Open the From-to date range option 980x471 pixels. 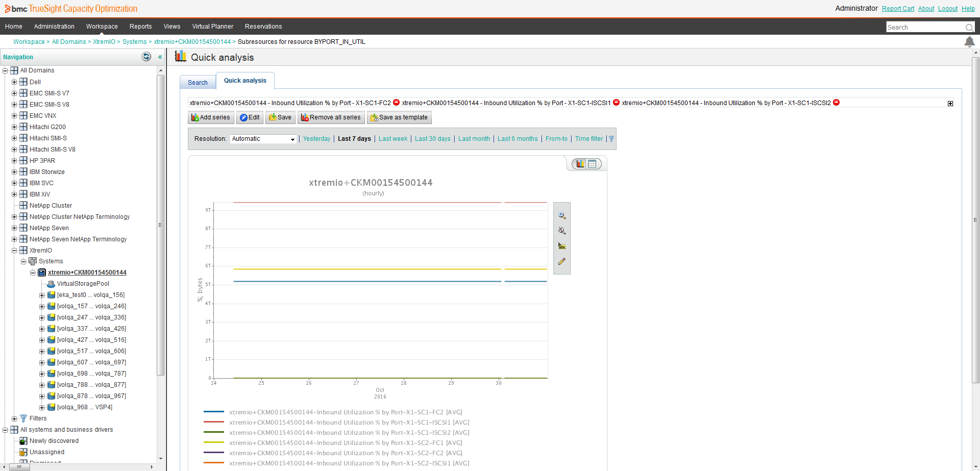pyautogui.click(x=556, y=139)
